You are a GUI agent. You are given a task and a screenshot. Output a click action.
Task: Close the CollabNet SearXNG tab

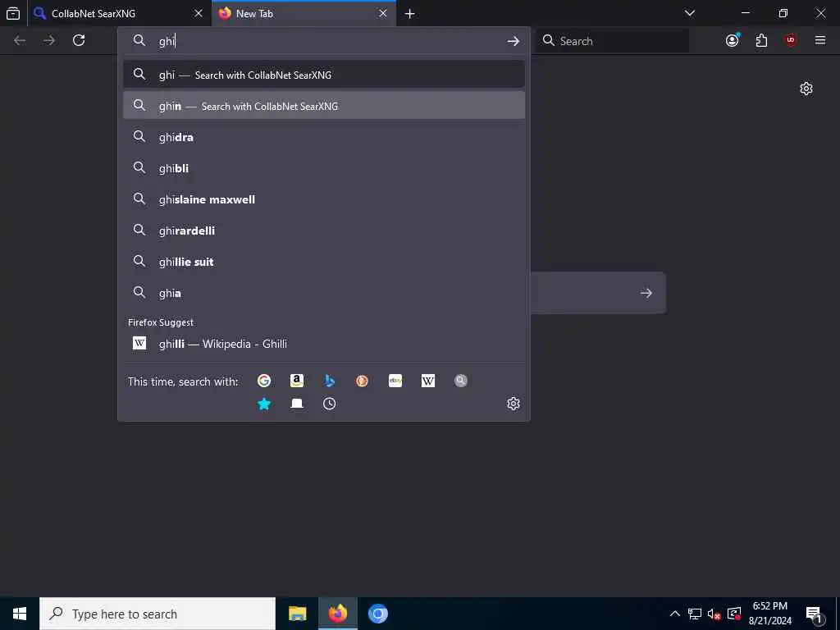tap(199, 13)
